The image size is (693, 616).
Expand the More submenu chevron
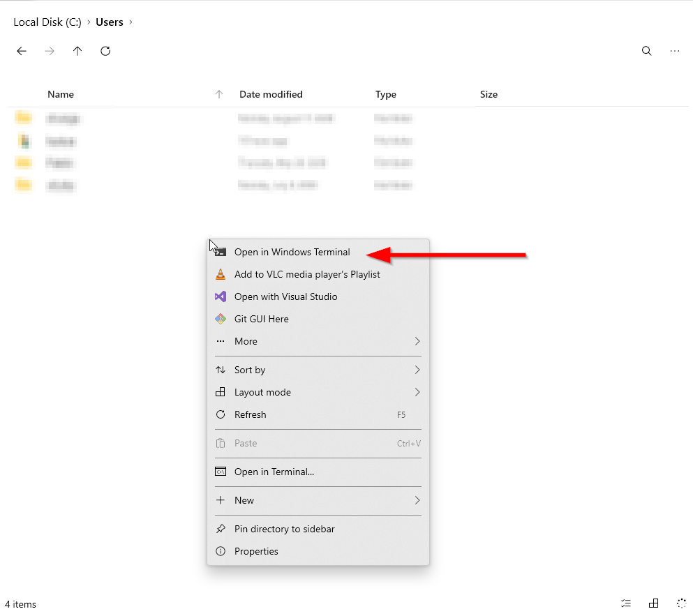pos(417,341)
